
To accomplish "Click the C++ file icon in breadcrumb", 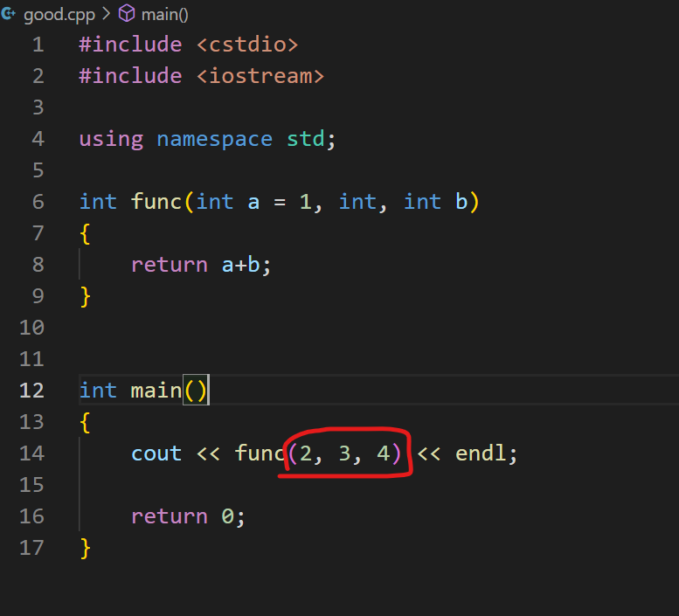I will [x=9, y=14].
